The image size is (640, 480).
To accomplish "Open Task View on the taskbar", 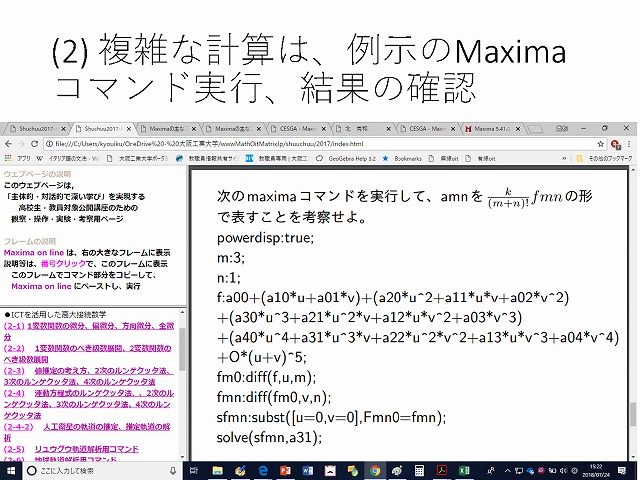I will (194, 471).
